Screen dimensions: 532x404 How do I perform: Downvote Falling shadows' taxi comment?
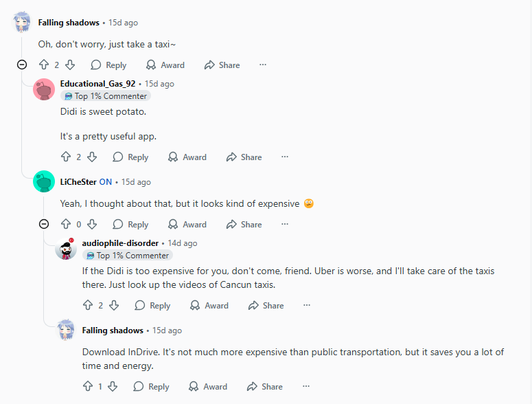coord(69,65)
